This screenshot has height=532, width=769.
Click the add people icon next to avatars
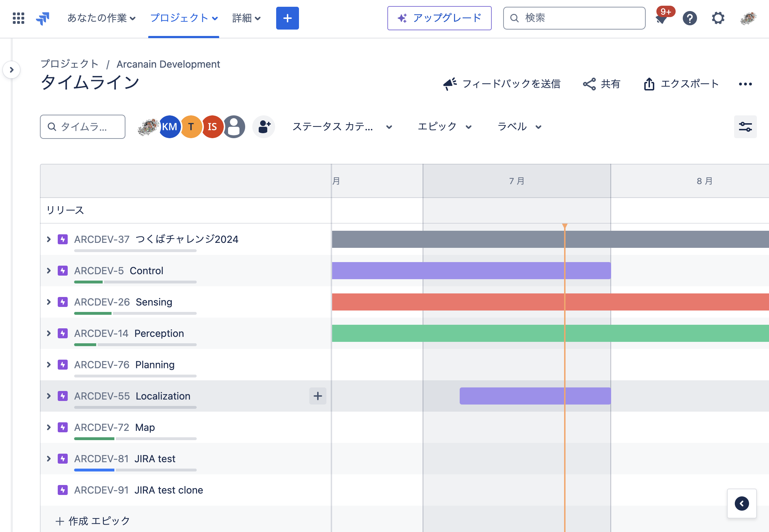(263, 126)
